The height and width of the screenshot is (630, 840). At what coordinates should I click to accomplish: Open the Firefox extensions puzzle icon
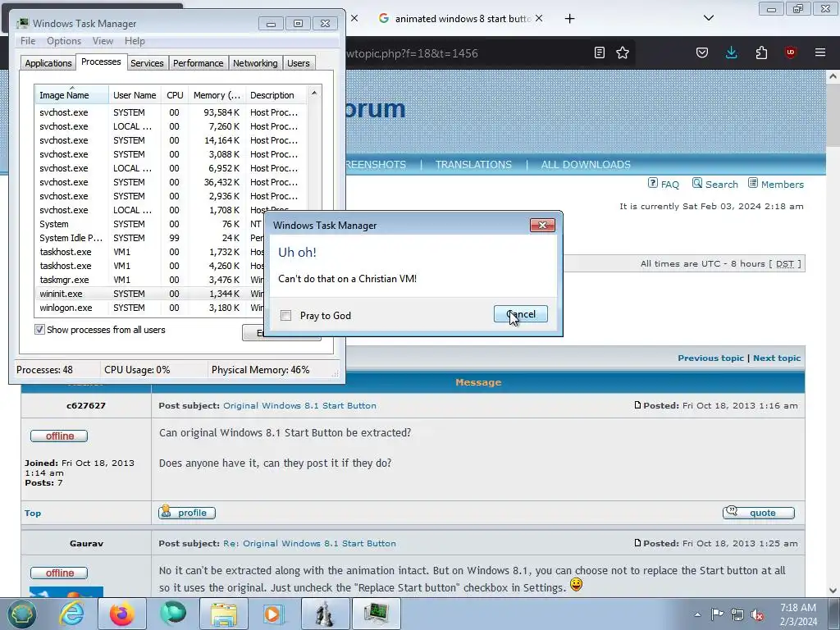point(761,52)
